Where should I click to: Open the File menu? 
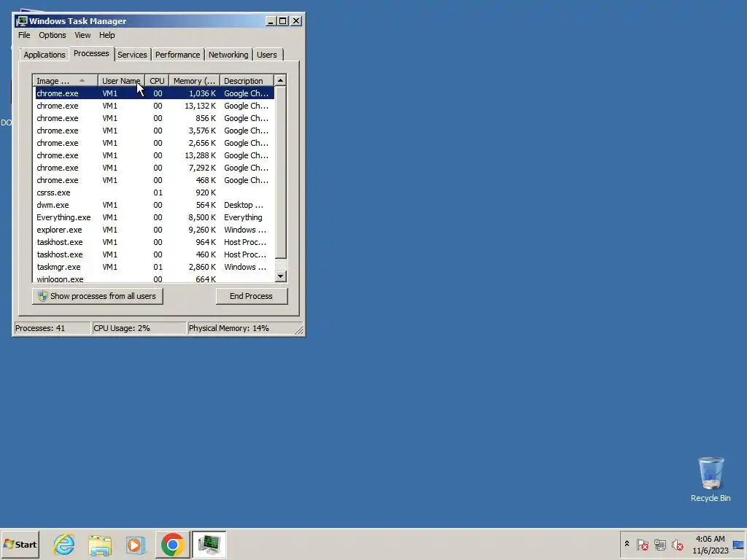click(24, 35)
